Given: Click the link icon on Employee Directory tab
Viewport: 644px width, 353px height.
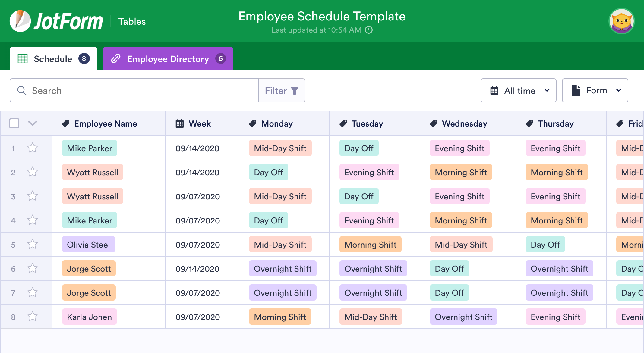Looking at the screenshot, I should (116, 59).
